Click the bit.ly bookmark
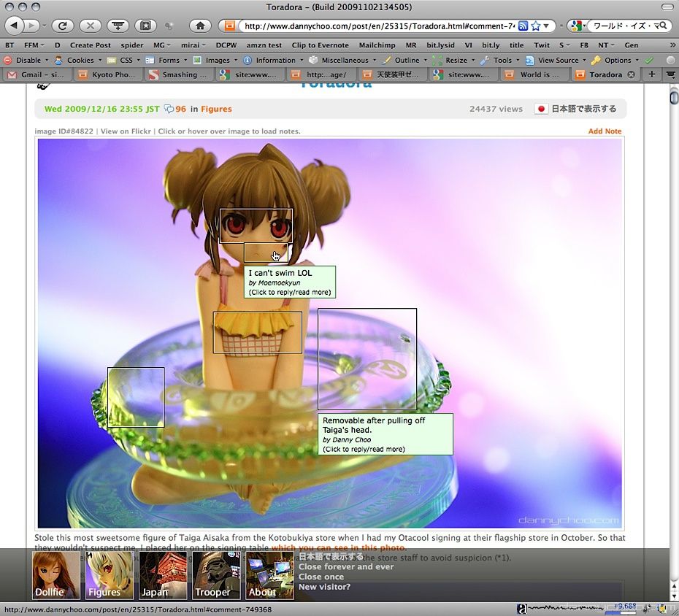 [491, 45]
